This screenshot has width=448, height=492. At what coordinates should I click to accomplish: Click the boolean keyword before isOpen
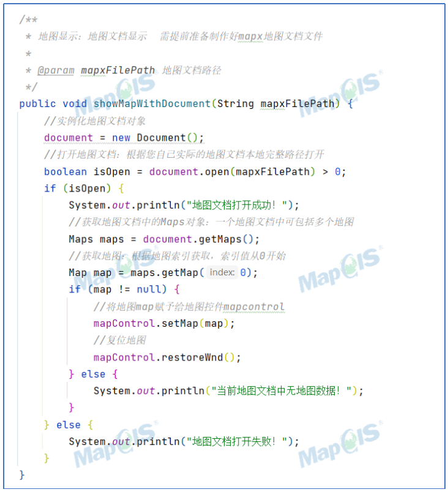point(65,172)
